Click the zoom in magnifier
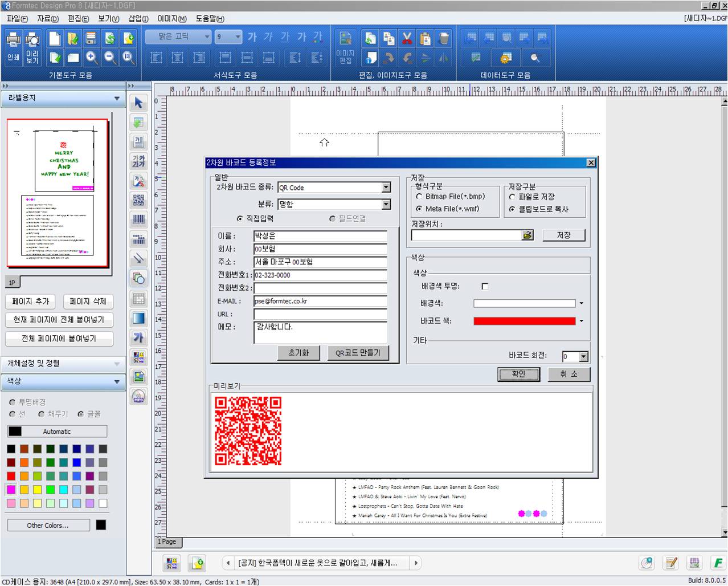The image size is (728, 586). click(92, 58)
